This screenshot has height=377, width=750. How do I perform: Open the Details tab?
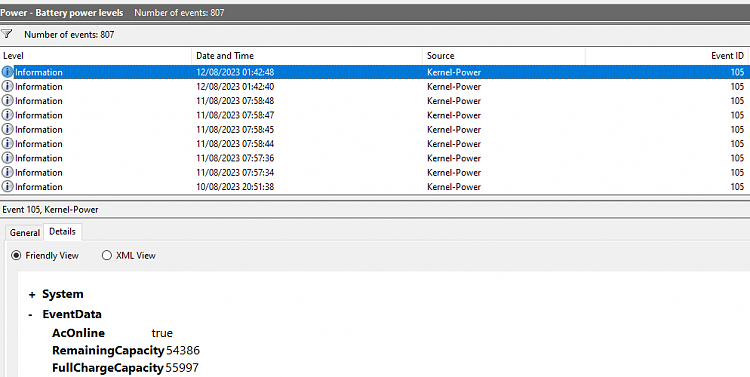(62, 232)
